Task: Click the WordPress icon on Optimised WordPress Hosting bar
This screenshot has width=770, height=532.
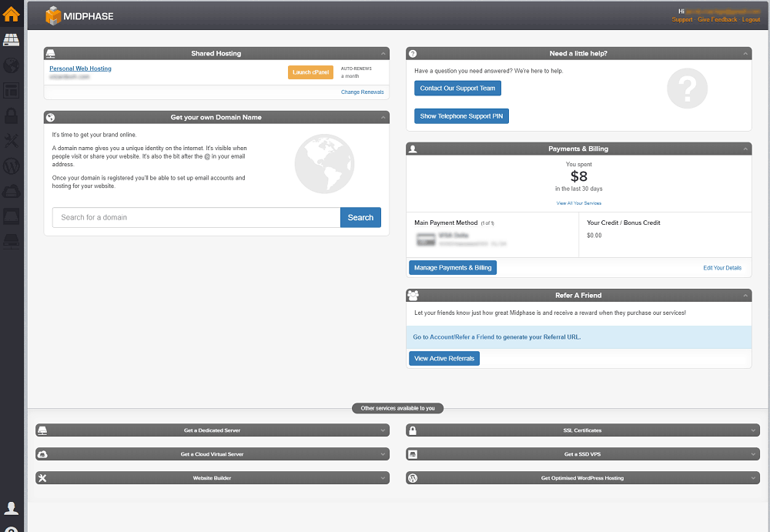Action: pos(413,478)
